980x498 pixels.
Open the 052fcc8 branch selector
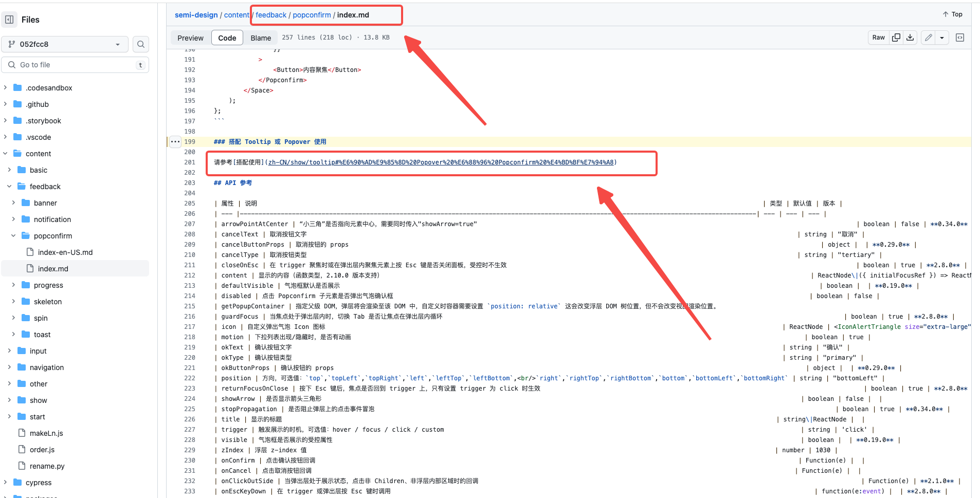64,44
